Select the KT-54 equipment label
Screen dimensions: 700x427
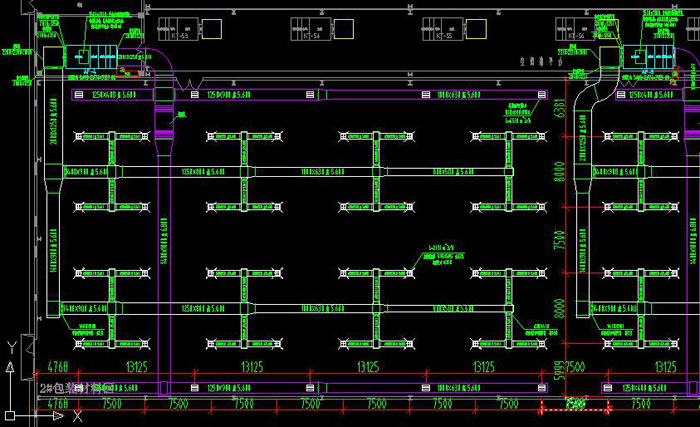pyautogui.click(x=312, y=35)
